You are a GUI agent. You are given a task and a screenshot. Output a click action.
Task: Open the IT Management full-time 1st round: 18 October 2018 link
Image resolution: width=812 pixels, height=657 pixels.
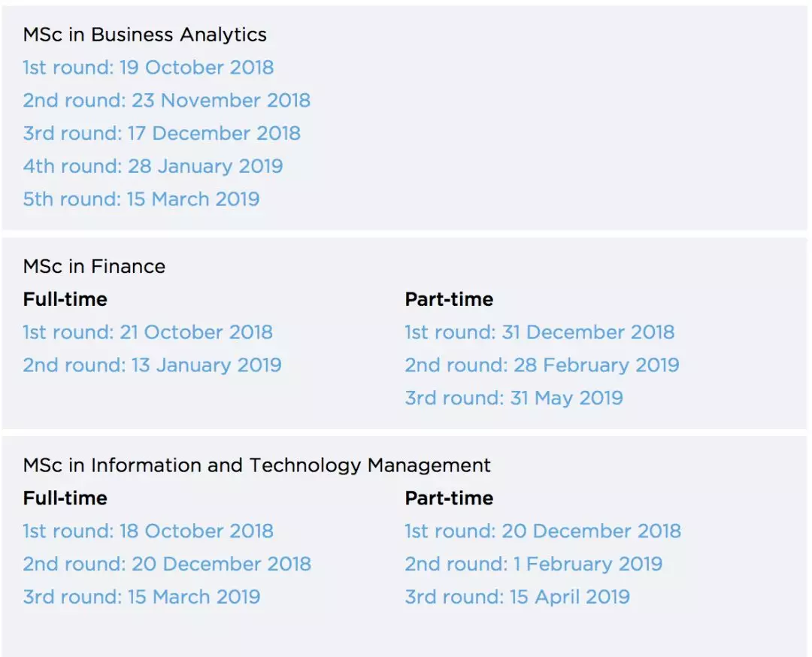coord(148,531)
